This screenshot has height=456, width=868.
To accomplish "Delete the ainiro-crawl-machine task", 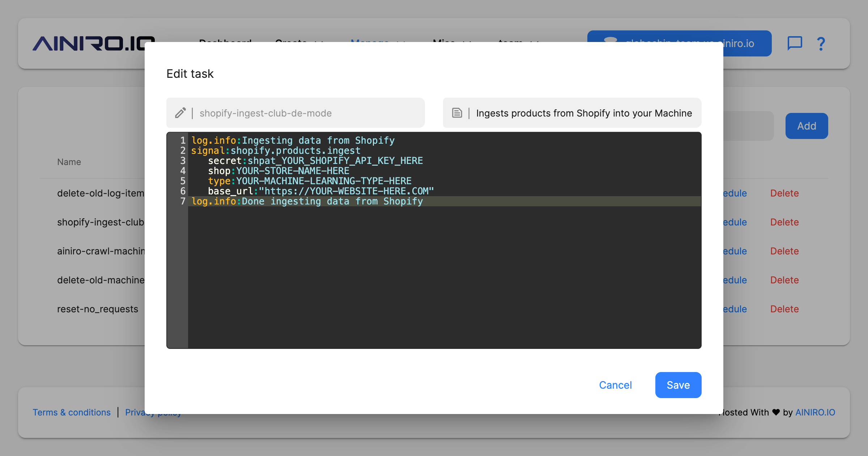I will pos(784,251).
